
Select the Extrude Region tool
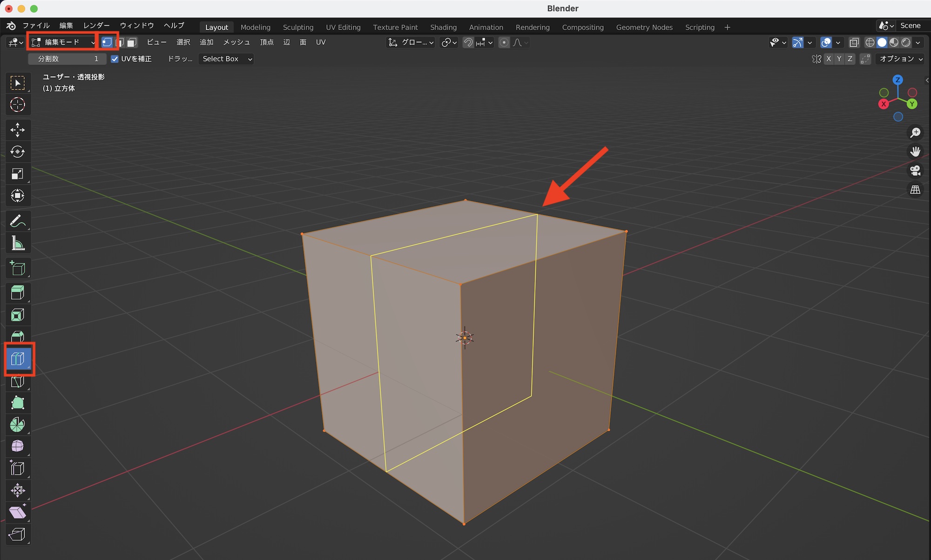18,293
